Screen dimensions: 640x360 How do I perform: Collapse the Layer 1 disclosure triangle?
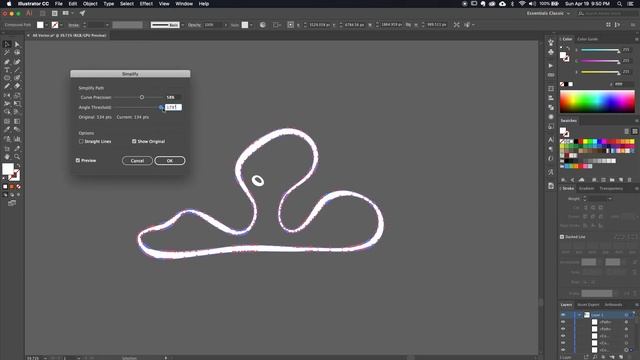[x=579, y=315]
